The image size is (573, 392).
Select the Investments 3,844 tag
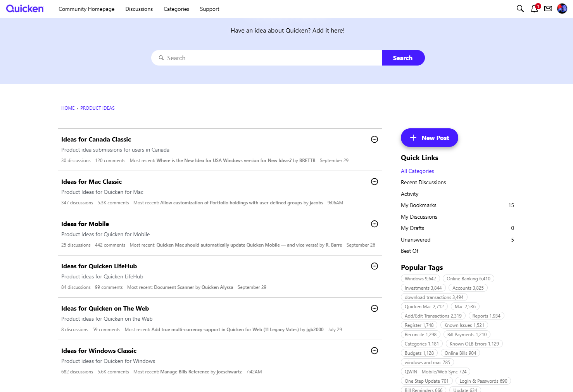423,288
